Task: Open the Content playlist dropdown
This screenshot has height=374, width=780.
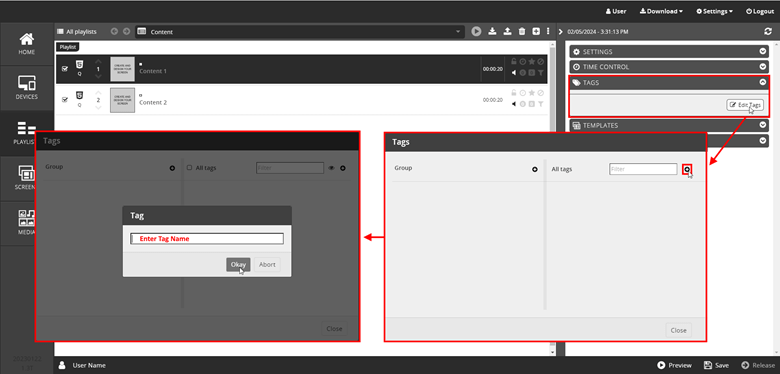Action: 299,31
